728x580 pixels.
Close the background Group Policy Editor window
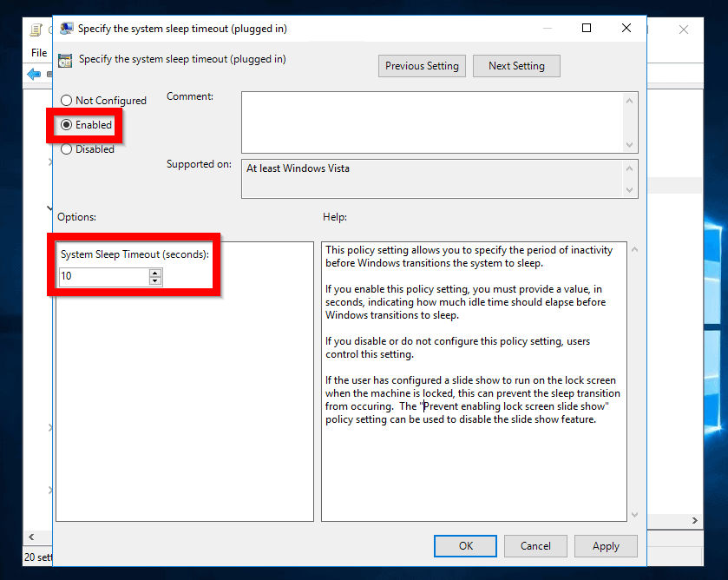pos(684,30)
